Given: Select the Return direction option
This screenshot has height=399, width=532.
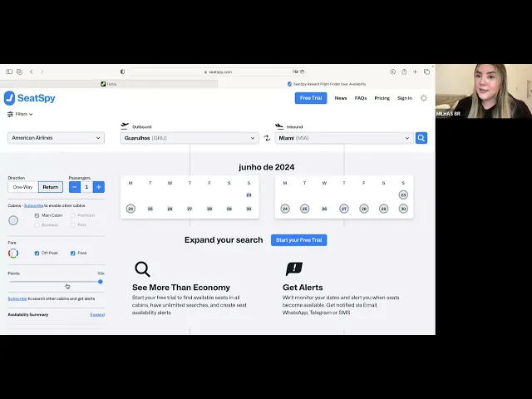Looking at the screenshot, I should click(51, 187).
